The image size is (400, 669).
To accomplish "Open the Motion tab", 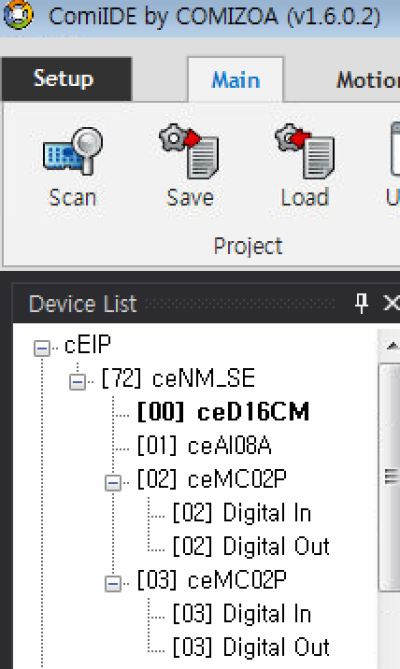I will pyautogui.click(x=368, y=80).
